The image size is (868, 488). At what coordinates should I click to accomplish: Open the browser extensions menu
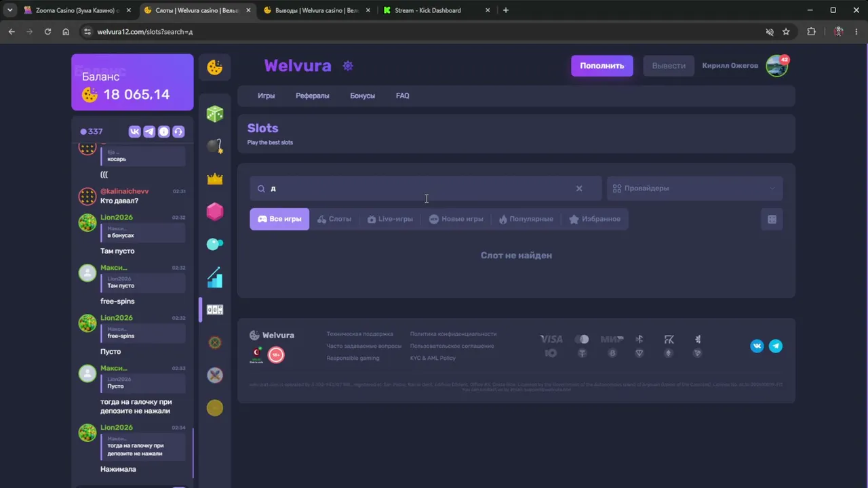coord(811,31)
